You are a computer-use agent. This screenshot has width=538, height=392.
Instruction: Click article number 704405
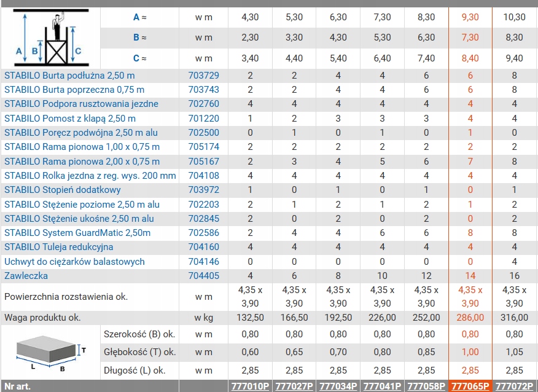click(x=203, y=276)
